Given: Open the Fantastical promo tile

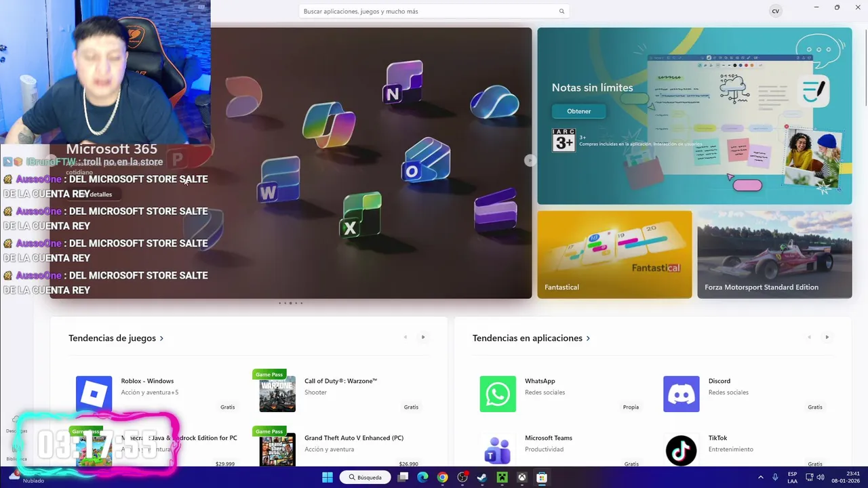Looking at the screenshot, I should pos(614,254).
